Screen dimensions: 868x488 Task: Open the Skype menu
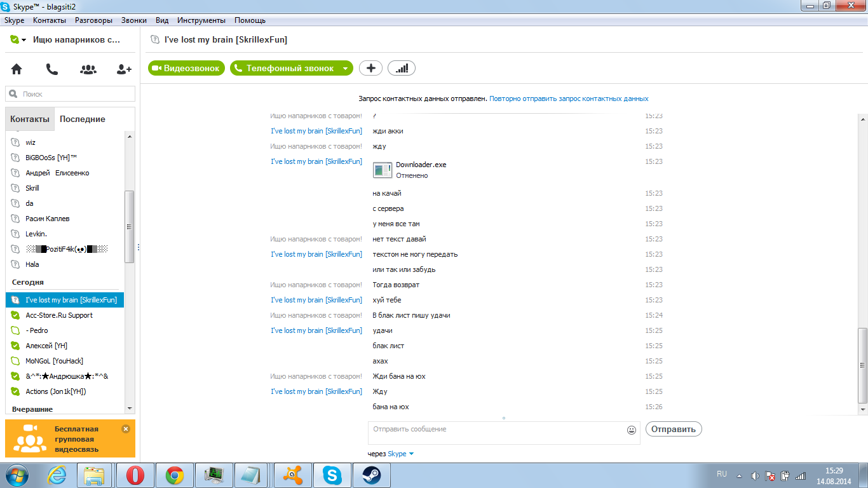tap(15, 20)
